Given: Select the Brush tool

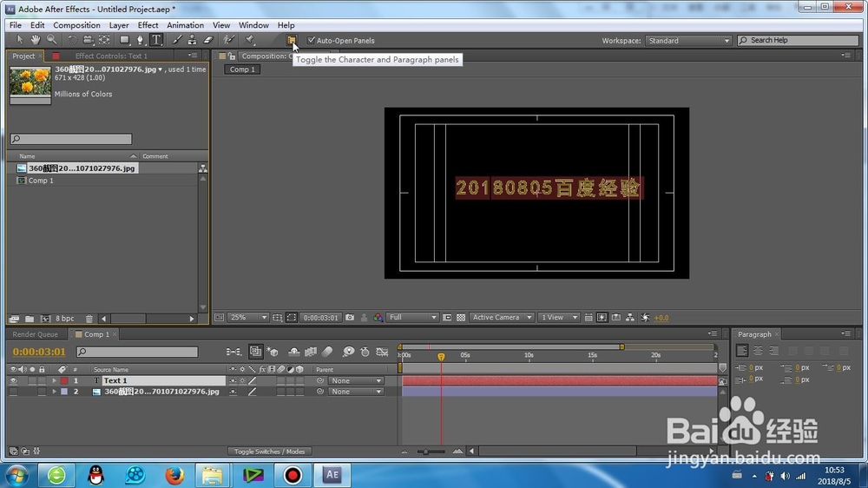Looking at the screenshot, I should 176,40.
